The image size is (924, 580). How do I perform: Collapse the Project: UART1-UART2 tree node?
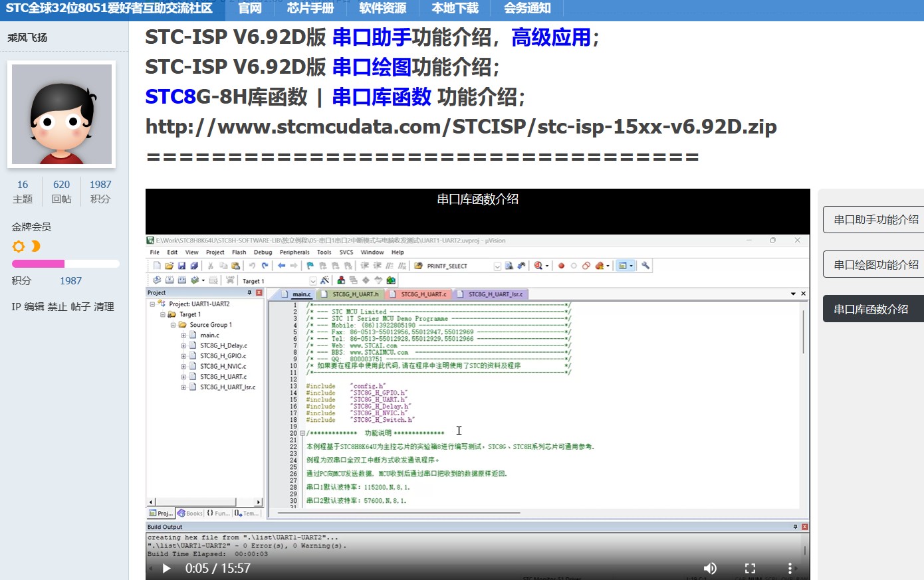click(x=152, y=304)
